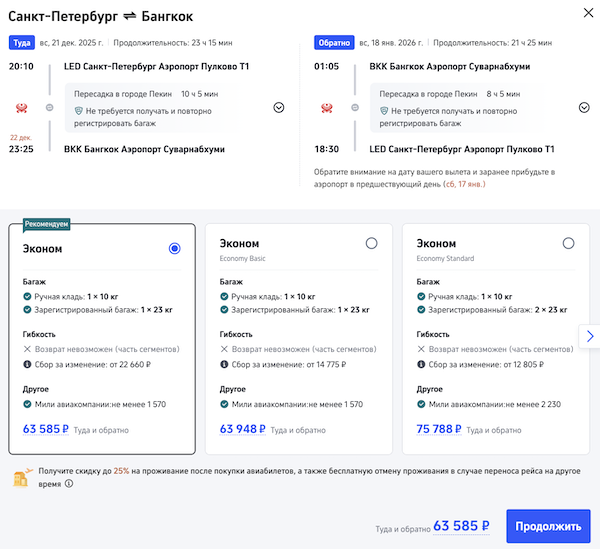Click the change fee icon for 22 660 ₽

tap(27, 366)
